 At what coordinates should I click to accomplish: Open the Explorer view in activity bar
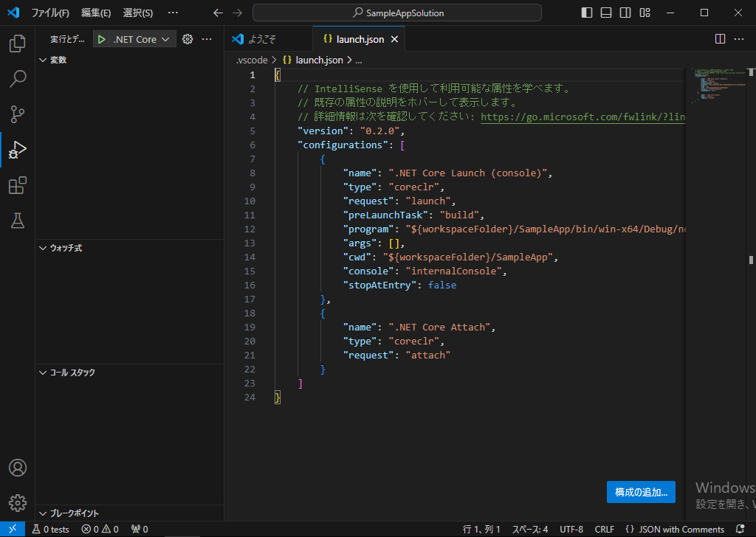(x=17, y=44)
